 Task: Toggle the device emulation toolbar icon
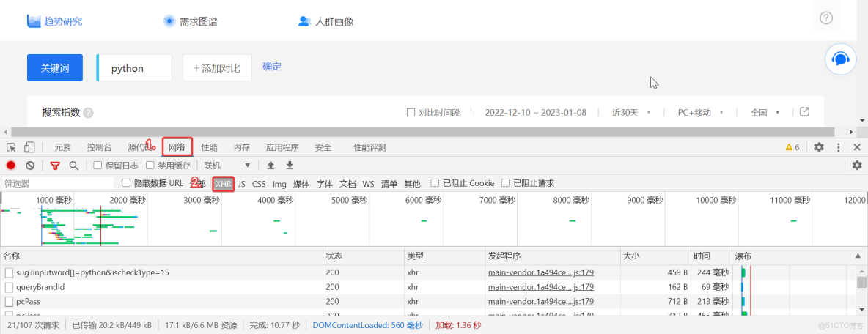point(29,147)
